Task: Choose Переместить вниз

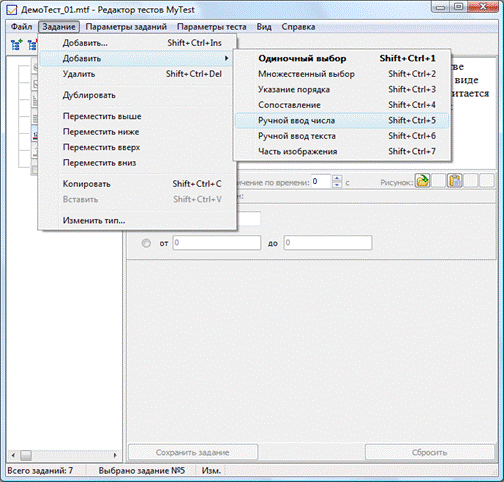Action: click(x=137, y=163)
